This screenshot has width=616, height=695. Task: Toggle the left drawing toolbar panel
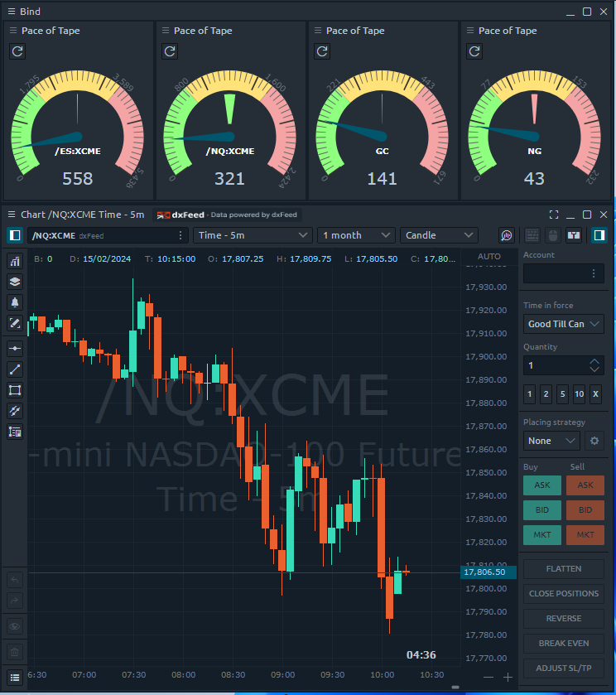point(14,235)
